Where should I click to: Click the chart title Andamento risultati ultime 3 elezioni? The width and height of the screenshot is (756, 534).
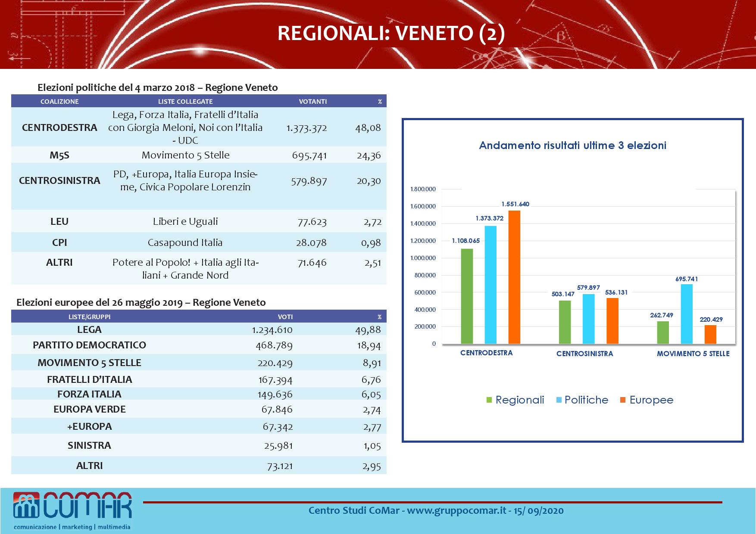(x=572, y=146)
